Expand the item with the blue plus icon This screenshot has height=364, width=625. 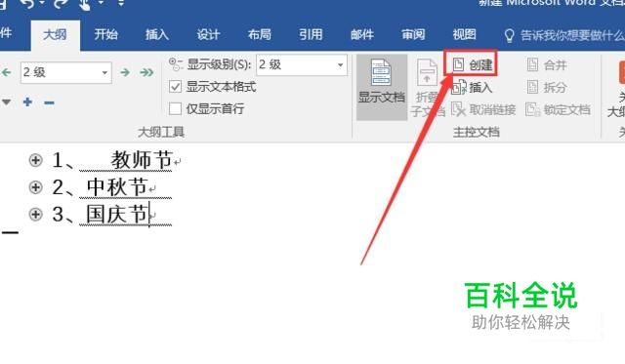pyautogui.click(x=27, y=101)
